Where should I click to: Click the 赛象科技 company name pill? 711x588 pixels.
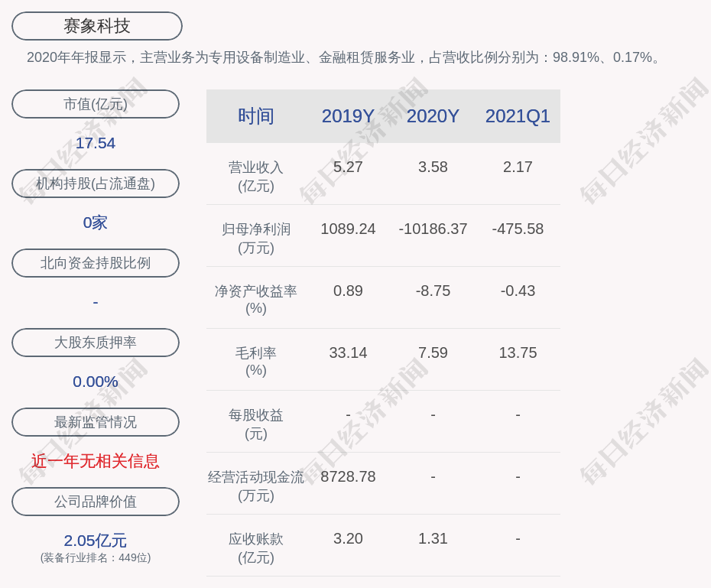pyautogui.click(x=97, y=26)
